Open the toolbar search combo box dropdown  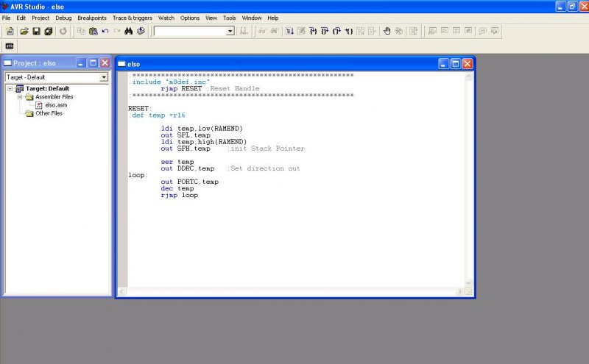pos(230,31)
